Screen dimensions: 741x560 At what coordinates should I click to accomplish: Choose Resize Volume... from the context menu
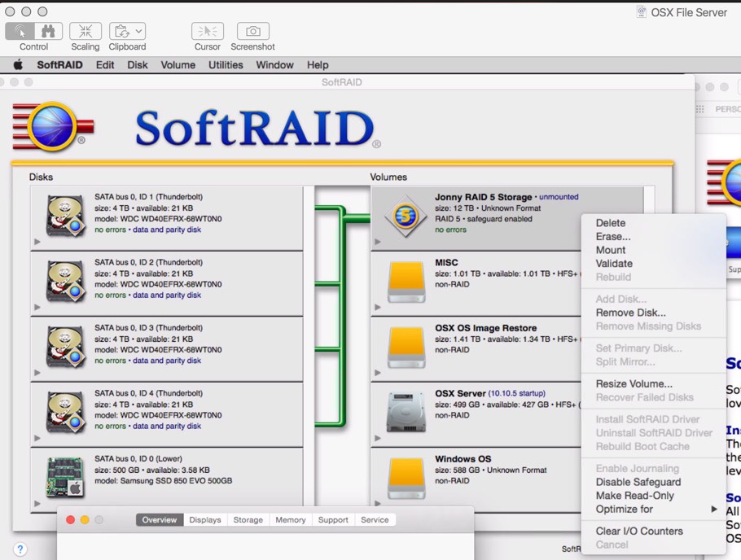654,383
